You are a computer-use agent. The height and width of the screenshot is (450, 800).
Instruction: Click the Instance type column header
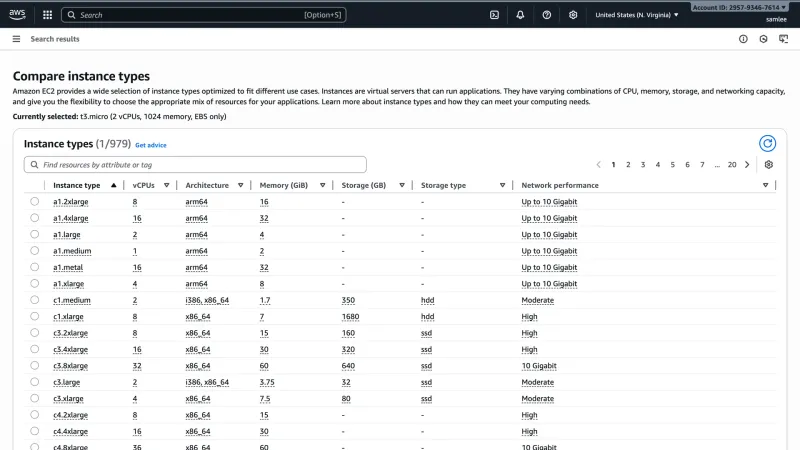pyautogui.click(x=77, y=185)
